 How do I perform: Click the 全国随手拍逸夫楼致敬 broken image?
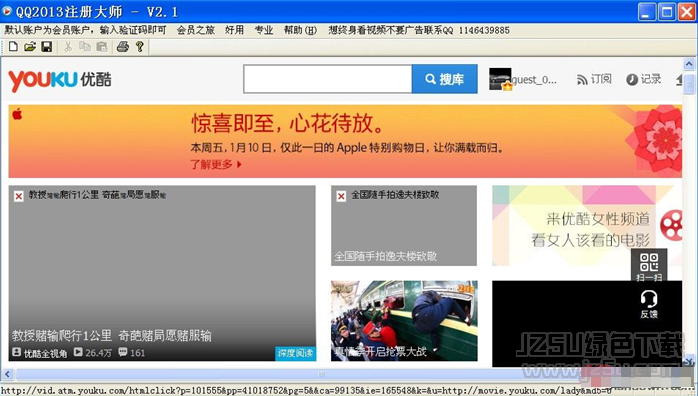click(x=404, y=226)
